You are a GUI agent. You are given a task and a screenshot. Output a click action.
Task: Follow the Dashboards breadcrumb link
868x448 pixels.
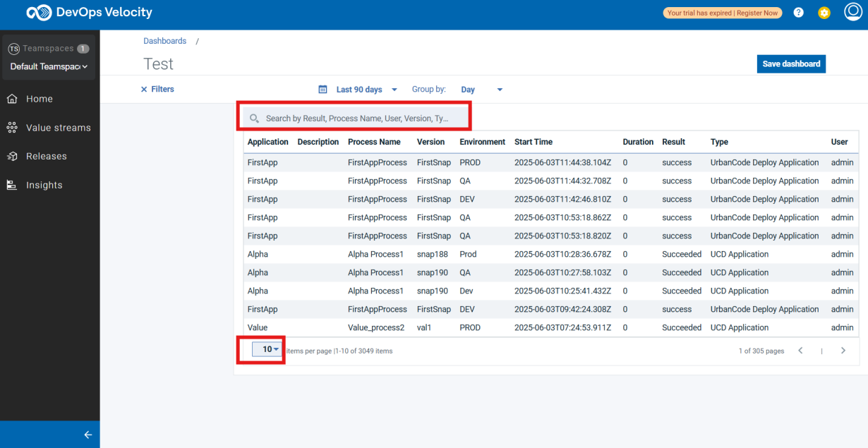(165, 41)
